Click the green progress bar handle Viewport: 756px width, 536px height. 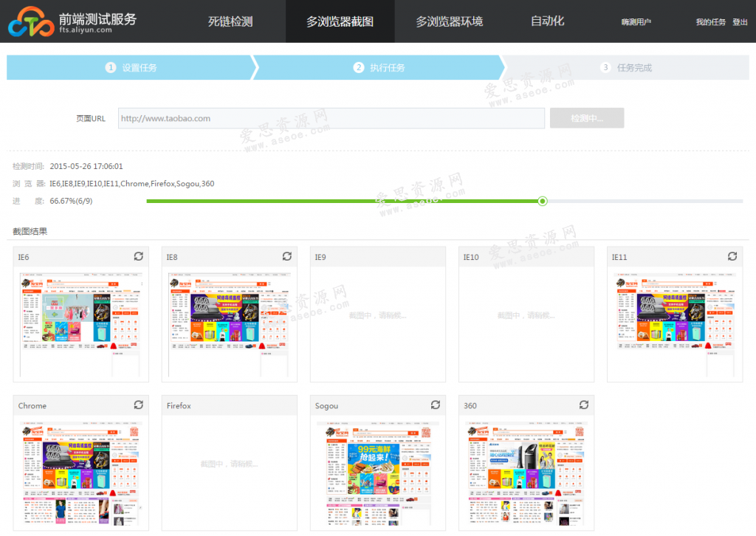pos(543,201)
